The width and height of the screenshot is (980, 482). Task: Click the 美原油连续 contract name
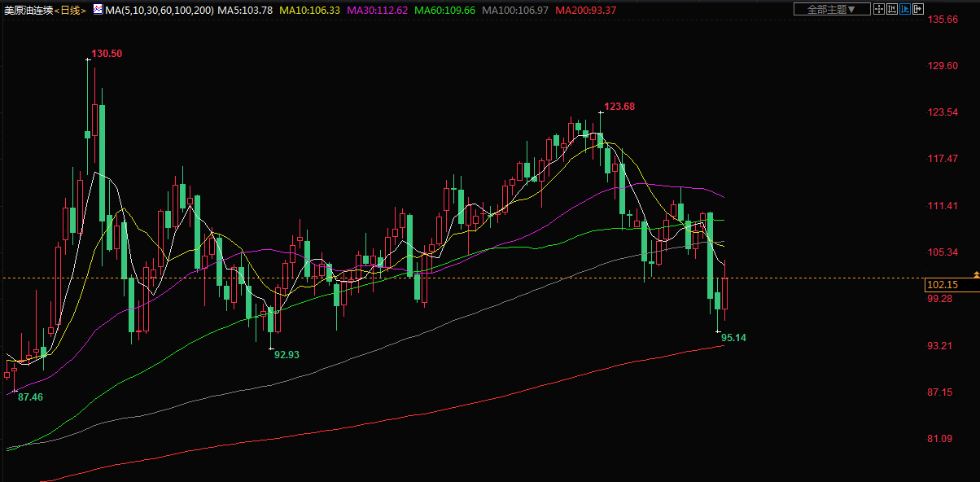point(28,10)
